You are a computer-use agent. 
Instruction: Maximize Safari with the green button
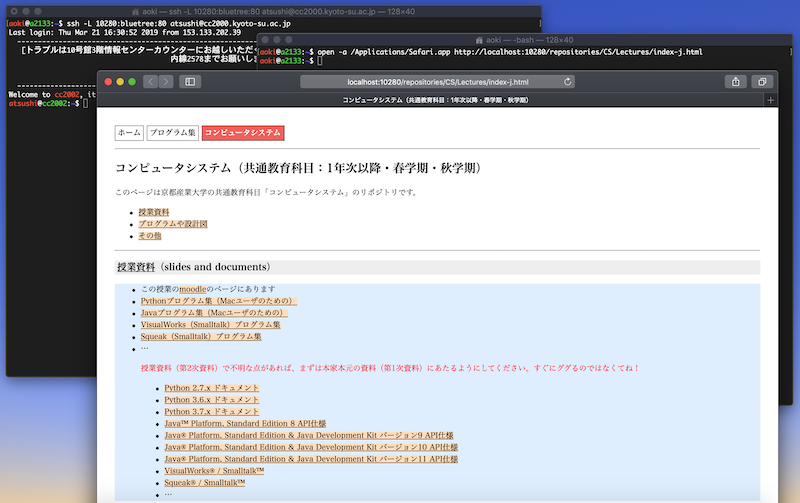pyautogui.click(x=132, y=82)
